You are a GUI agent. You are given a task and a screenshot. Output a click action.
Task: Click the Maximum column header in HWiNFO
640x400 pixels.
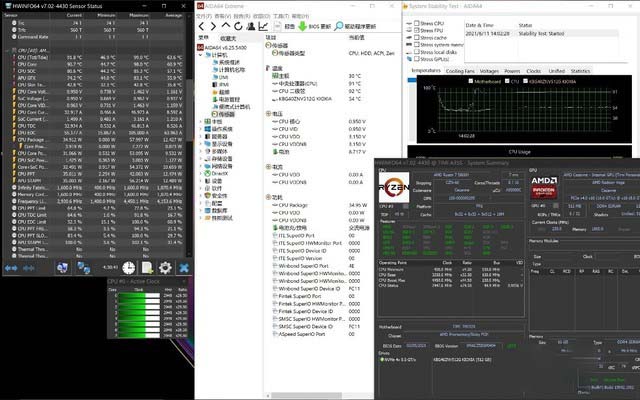[141, 15]
